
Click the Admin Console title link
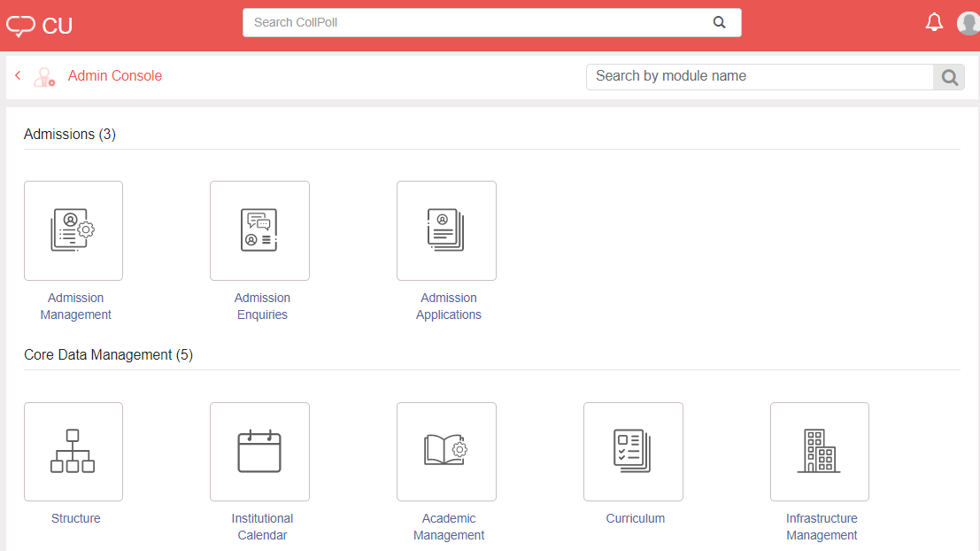point(115,75)
